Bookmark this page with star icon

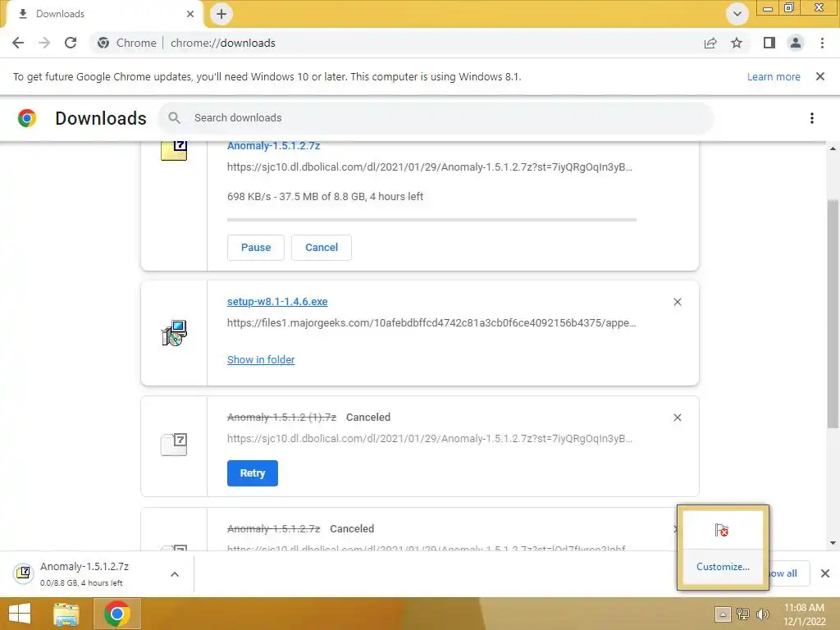coord(737,43)
